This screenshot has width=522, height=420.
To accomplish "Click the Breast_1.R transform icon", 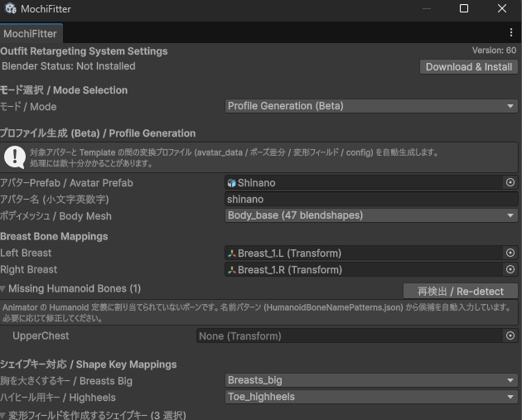I will (232, 270).
